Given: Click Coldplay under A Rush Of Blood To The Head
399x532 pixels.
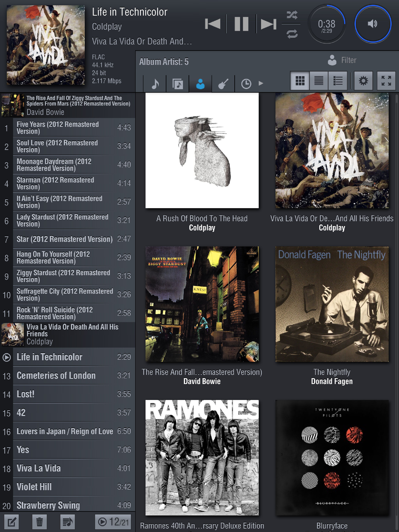Looking at the screenshot, I should [x=202, y=227].
